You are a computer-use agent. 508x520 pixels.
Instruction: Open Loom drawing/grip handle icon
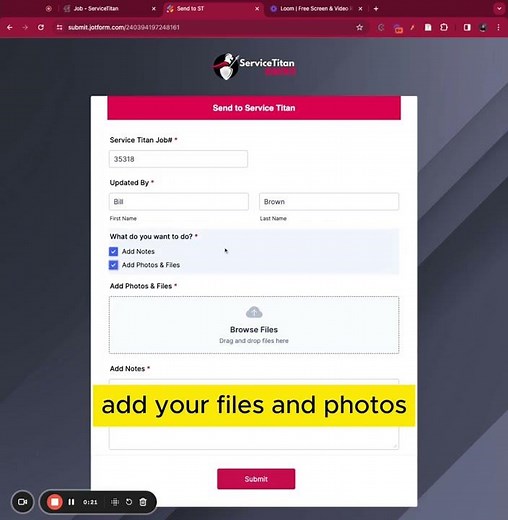[115, 502]
